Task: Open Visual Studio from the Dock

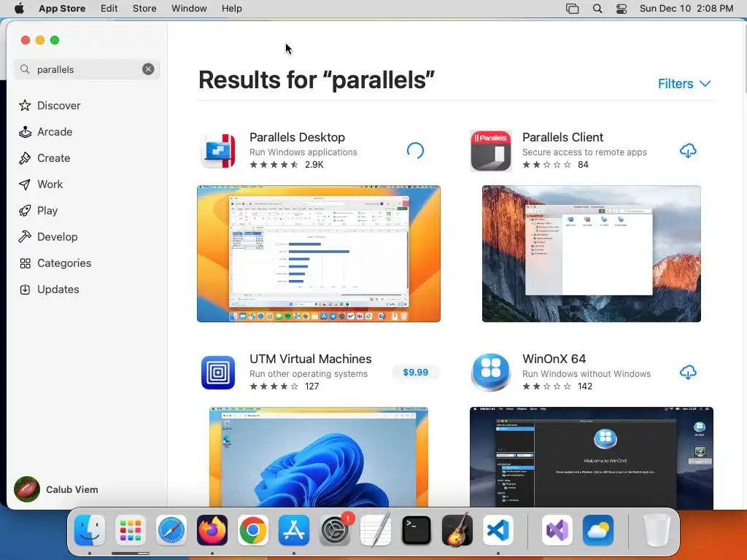Action: [557, 530]
